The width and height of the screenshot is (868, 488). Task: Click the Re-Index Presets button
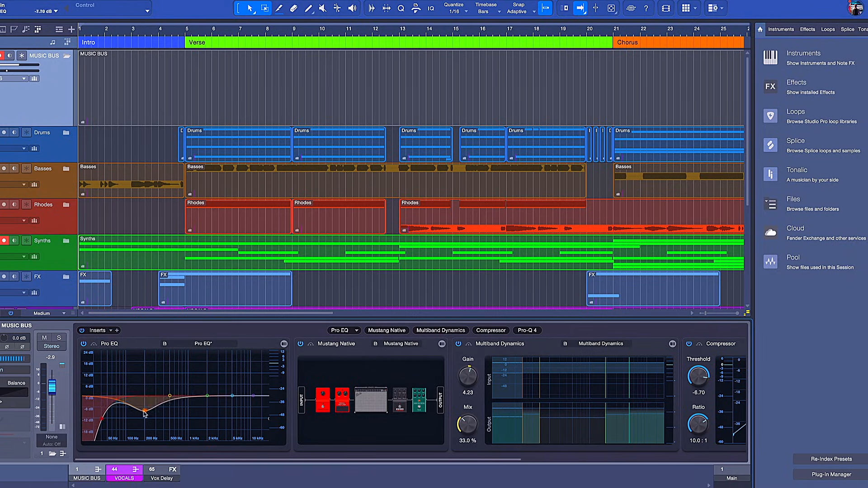pyautogui.click(x=831, y=459)
